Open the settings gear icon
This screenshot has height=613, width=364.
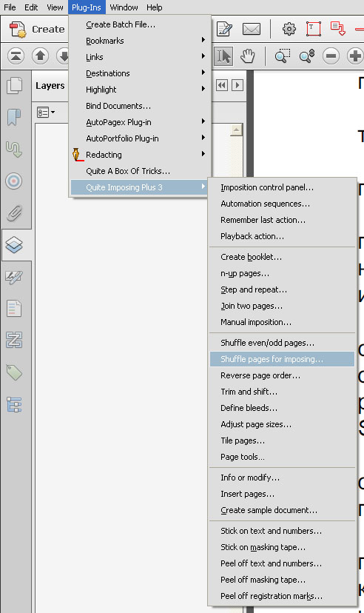(x=289, y=29)
